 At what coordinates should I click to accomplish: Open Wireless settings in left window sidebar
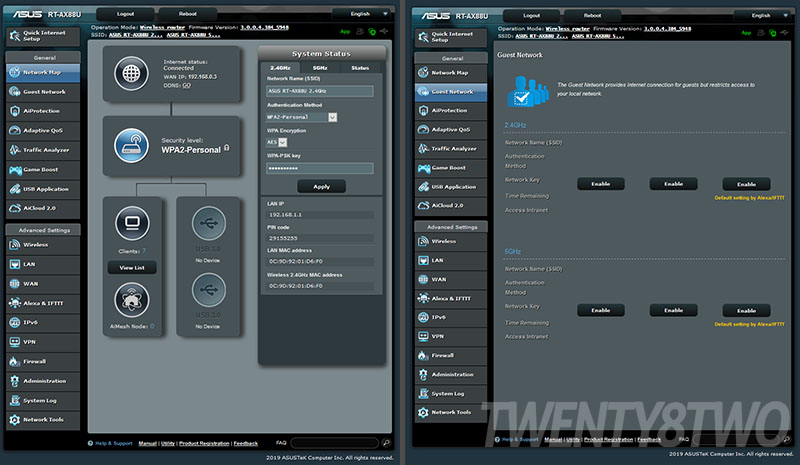tap(43, 245)
